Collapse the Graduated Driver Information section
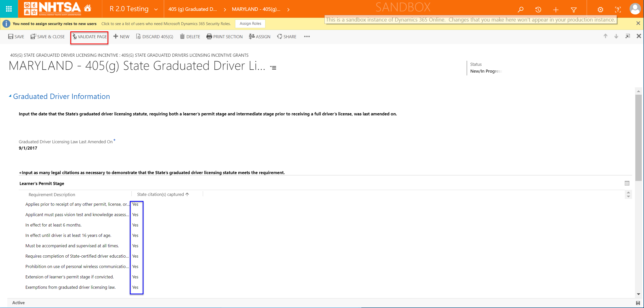This screenshot has height=308, width=644. pyautogui.click(x=10, y=96)
